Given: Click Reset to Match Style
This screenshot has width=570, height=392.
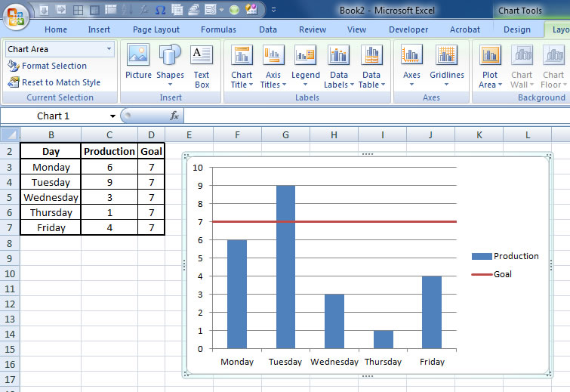Looking at the screenshot, I should click(60, 82).
